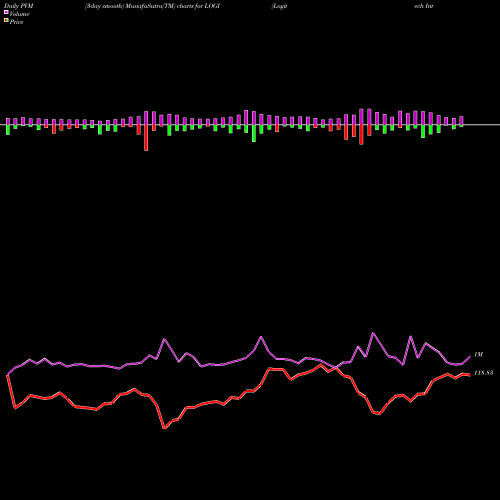Screen dimensions: 500x500
Task: Click the highest peak of the purple volume line
Action: (x=373, y=333)
